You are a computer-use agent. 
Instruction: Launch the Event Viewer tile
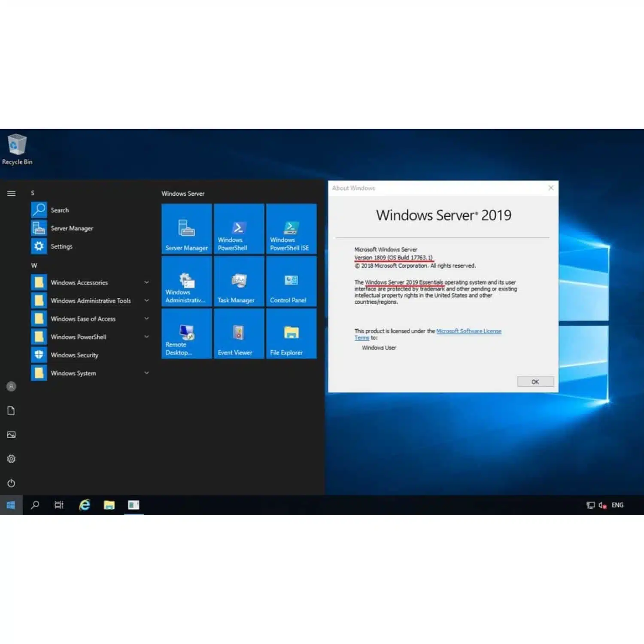coord(239,334)
